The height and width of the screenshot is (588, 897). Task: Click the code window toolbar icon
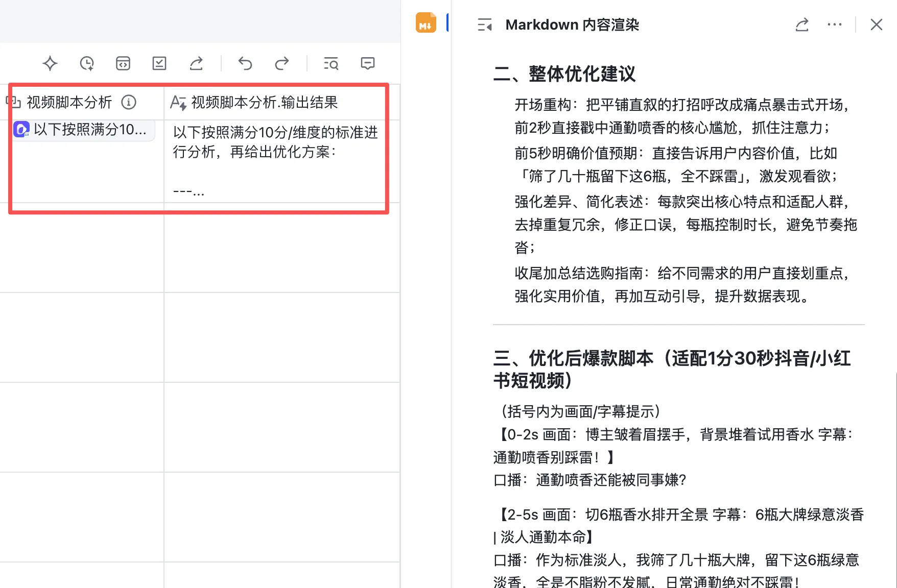123,63
